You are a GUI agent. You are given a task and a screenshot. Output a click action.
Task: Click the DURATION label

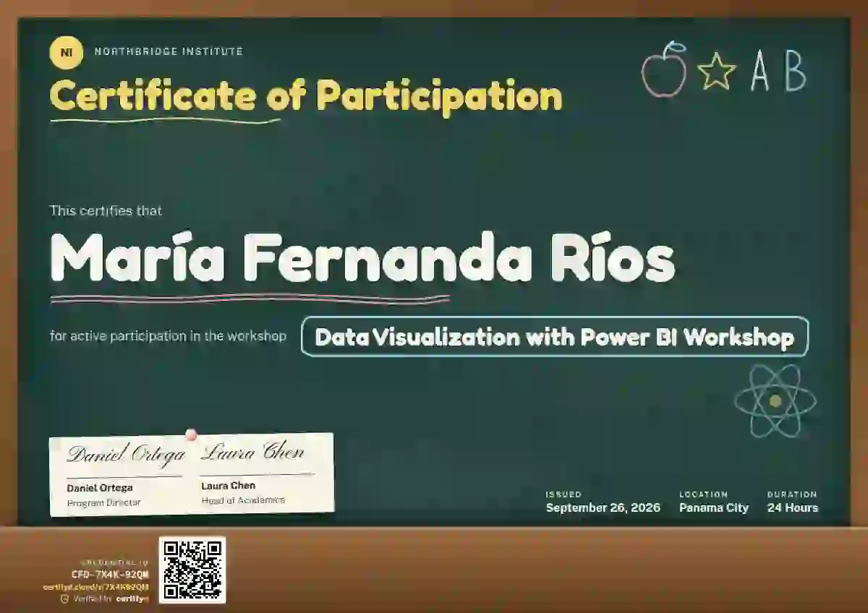pos(792,494)
